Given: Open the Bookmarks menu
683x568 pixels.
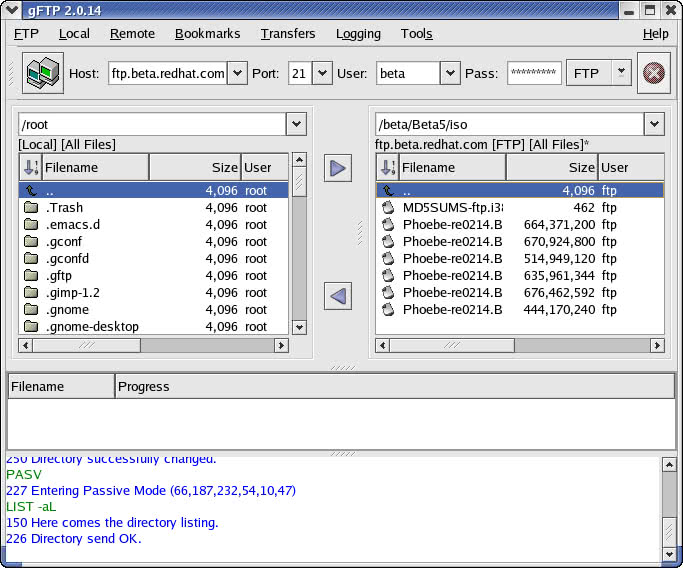Looking at the screenshot, I should [207, 34].
